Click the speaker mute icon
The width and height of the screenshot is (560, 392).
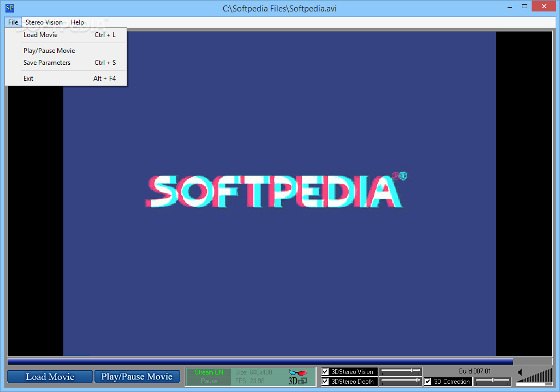[x=520, y=372]
